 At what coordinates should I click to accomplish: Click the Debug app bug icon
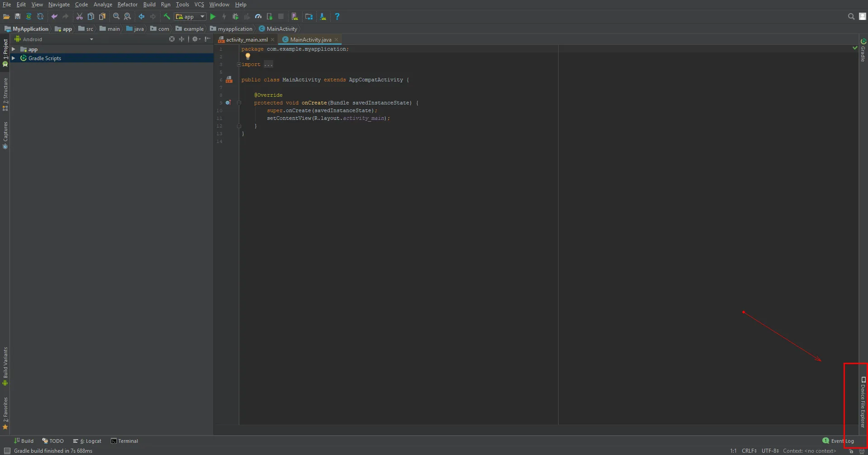click(x=235, y=17)
